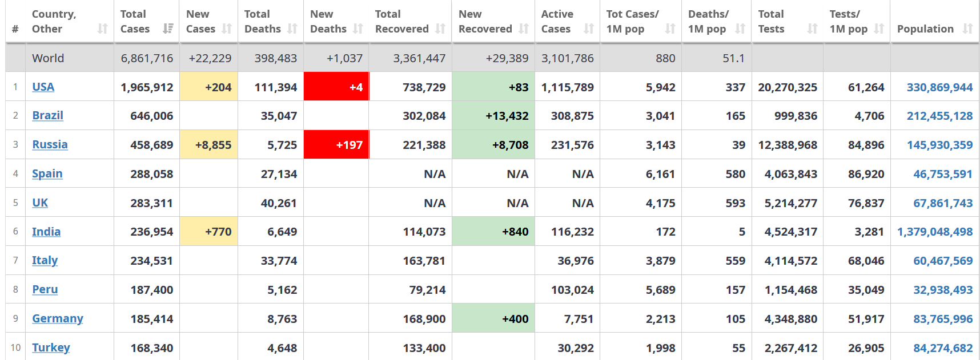Select Brazil total cases 646,006
This screenshot has width=980, height=360.
pos(152,116)
